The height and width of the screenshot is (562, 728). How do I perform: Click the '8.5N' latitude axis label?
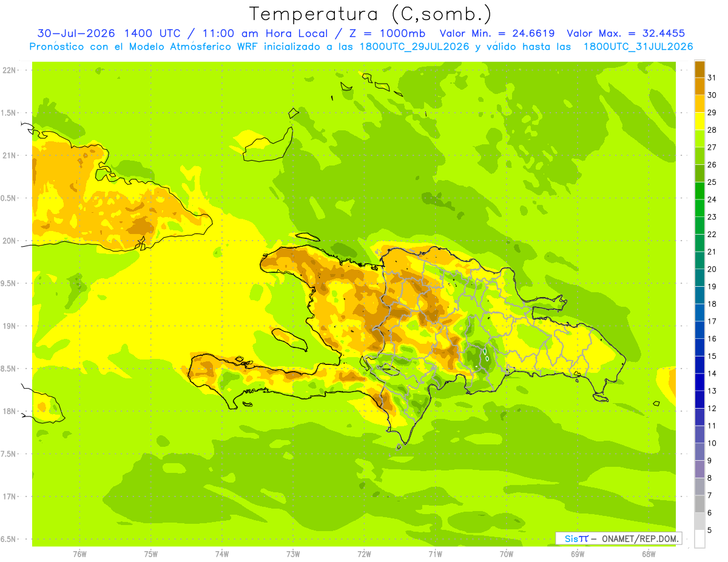point(8,369)
